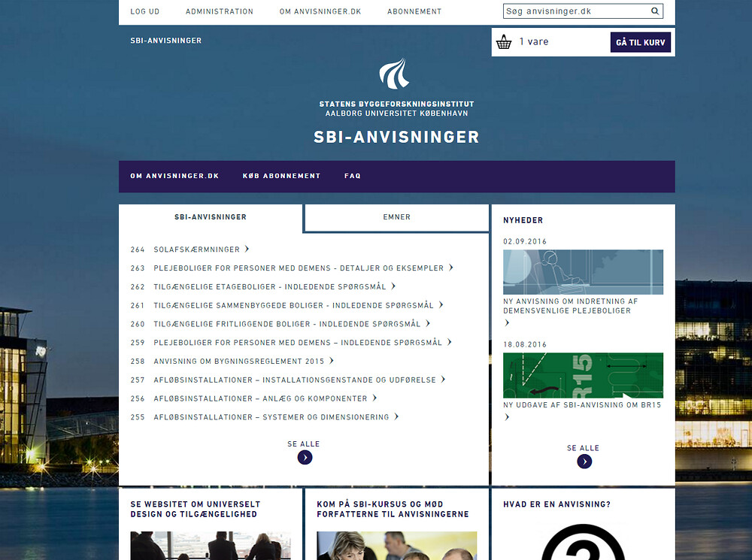Open FAQ in the purple navigation bar

353,176
